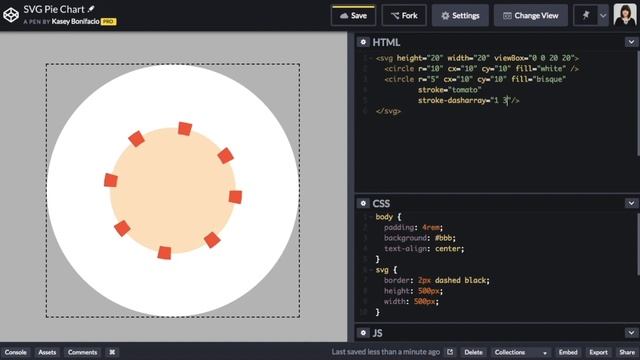Click the Share button
The width and height of the screenshot is (640, 360).
627,352
